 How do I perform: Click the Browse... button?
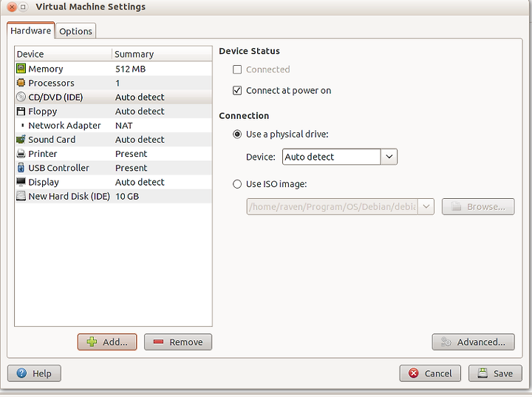click(478, 206)
